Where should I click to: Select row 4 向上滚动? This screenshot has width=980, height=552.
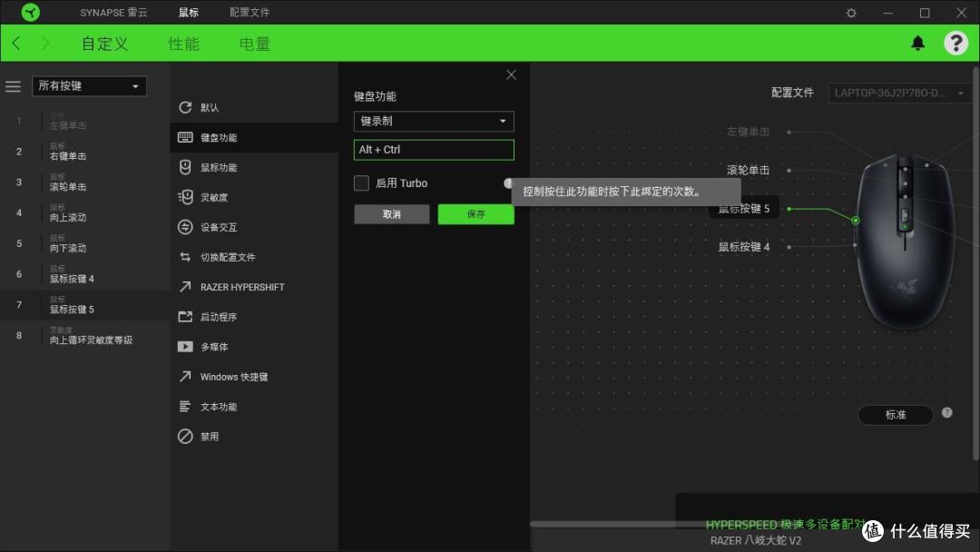(85, 213)
